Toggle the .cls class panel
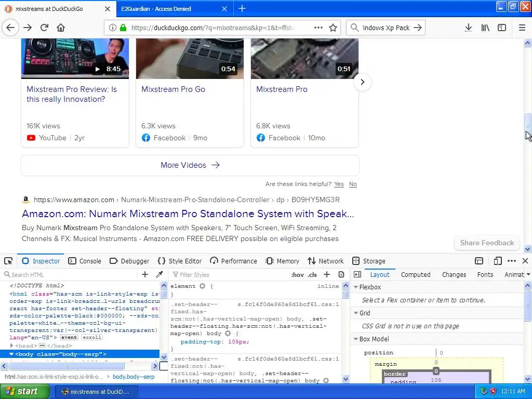The image size is (532, 399). [x=312, y=275]
